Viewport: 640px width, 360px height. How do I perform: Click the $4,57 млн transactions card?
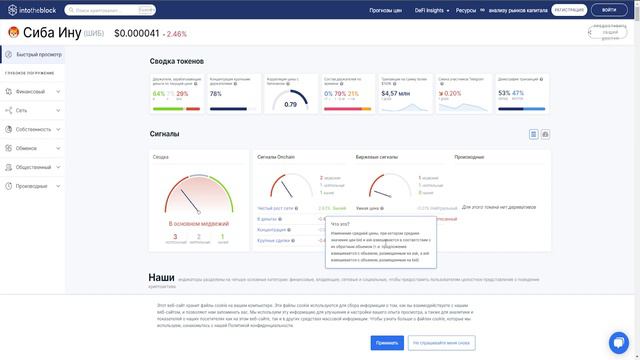(405, 93)
